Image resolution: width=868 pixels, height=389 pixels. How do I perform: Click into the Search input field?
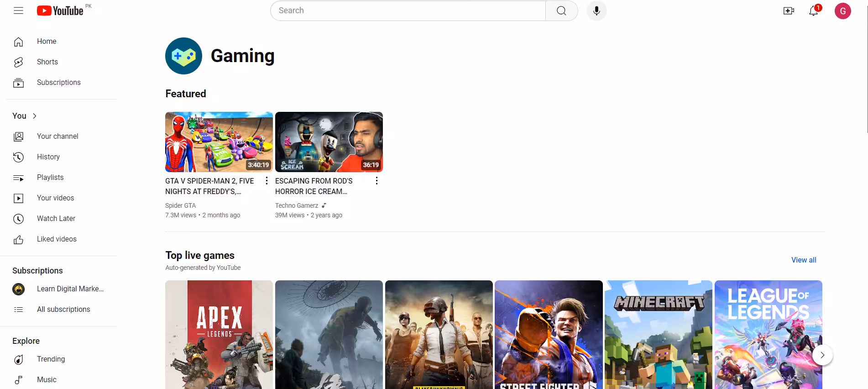click(x=408, y=11)
